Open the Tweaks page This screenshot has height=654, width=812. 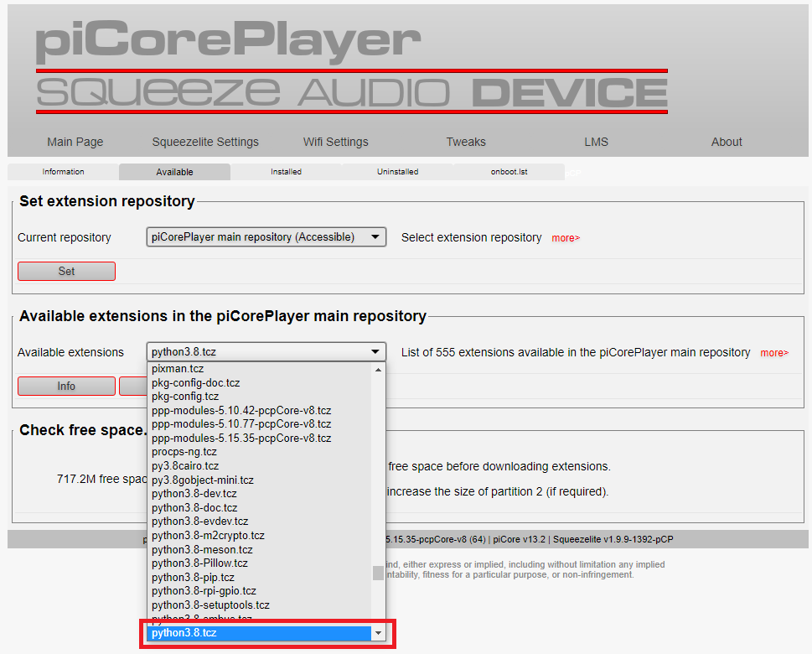(466, 142)
